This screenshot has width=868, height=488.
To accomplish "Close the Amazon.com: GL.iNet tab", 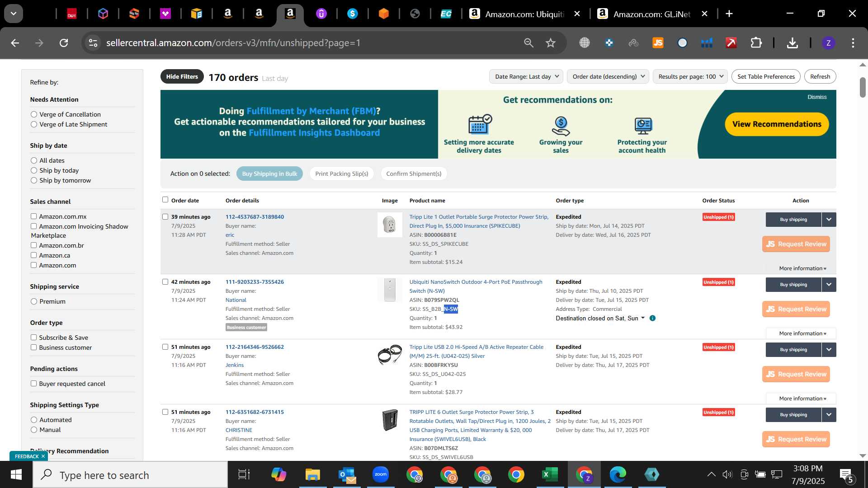I will (704, 14).
